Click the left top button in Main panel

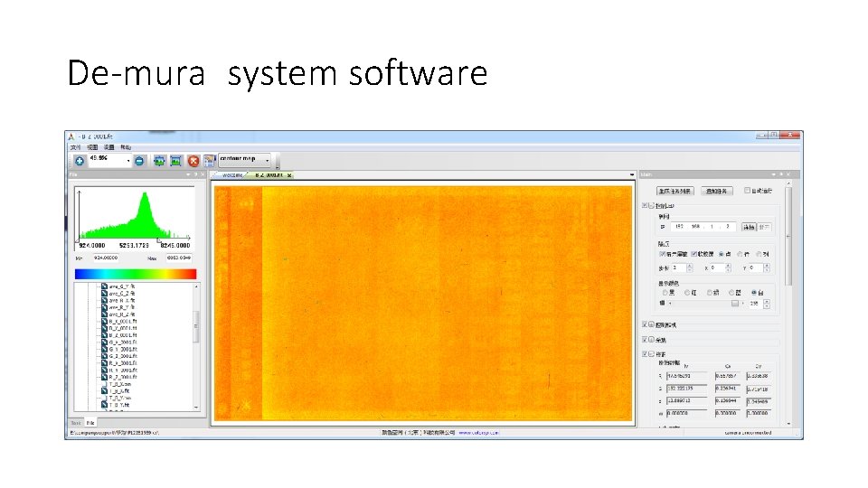click(x=675, y=191)
